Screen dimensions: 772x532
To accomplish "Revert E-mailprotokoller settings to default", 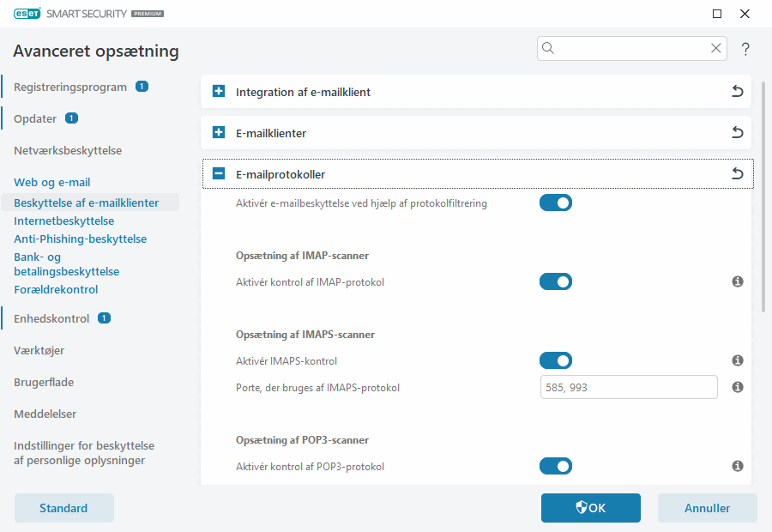I will [737, 173].
